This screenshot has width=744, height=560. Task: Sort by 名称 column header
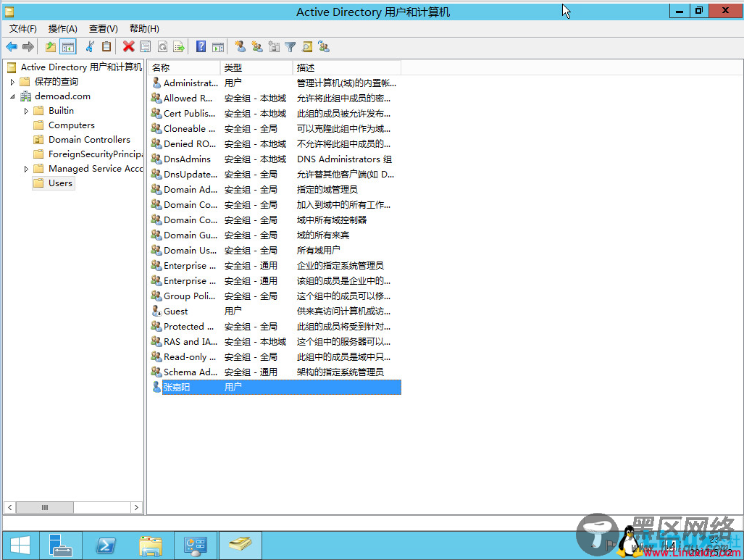tap(183, 67)
